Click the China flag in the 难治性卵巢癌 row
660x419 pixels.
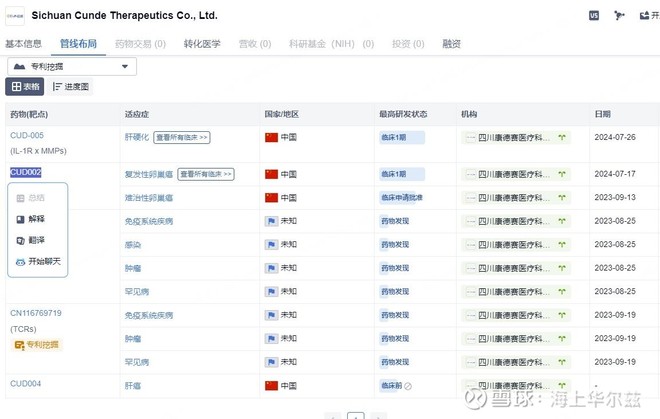pos(271,197)
